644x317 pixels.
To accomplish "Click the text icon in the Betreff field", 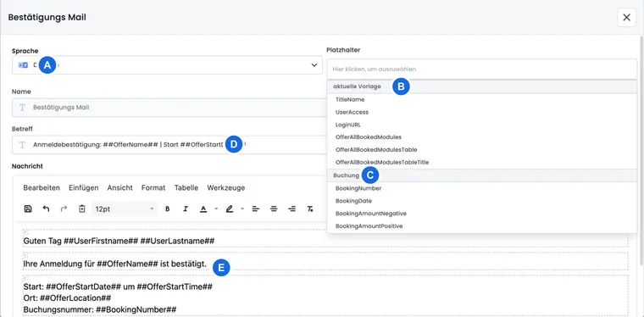I will coord(23,145).
